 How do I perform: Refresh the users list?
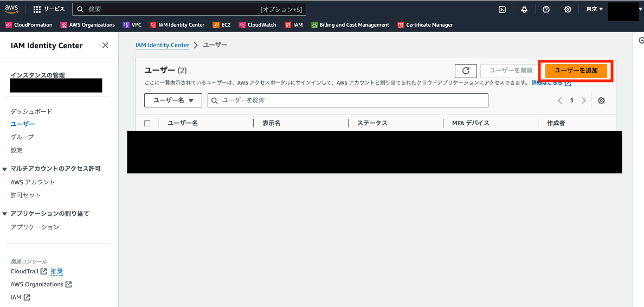point(466,71)
